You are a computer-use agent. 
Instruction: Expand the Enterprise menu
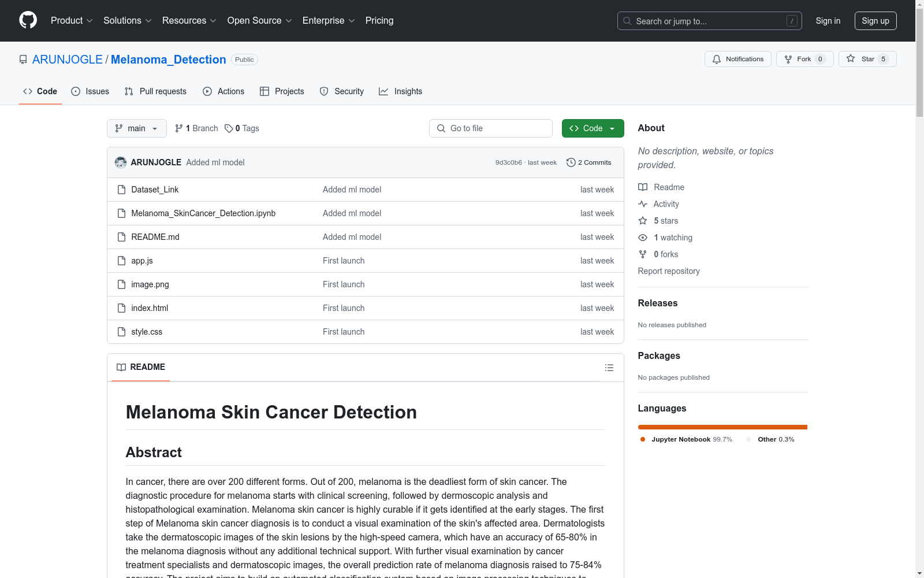329,21
